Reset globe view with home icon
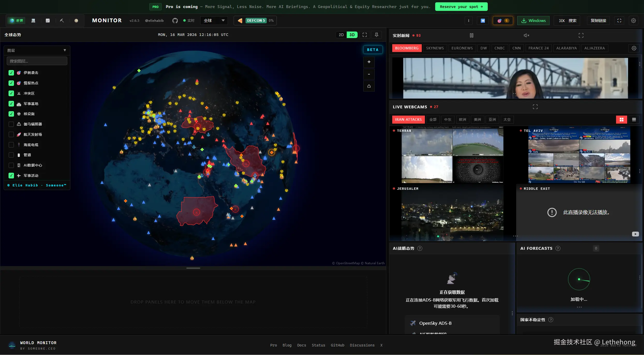This screenshot has width=644, height=355. [369, 86]
